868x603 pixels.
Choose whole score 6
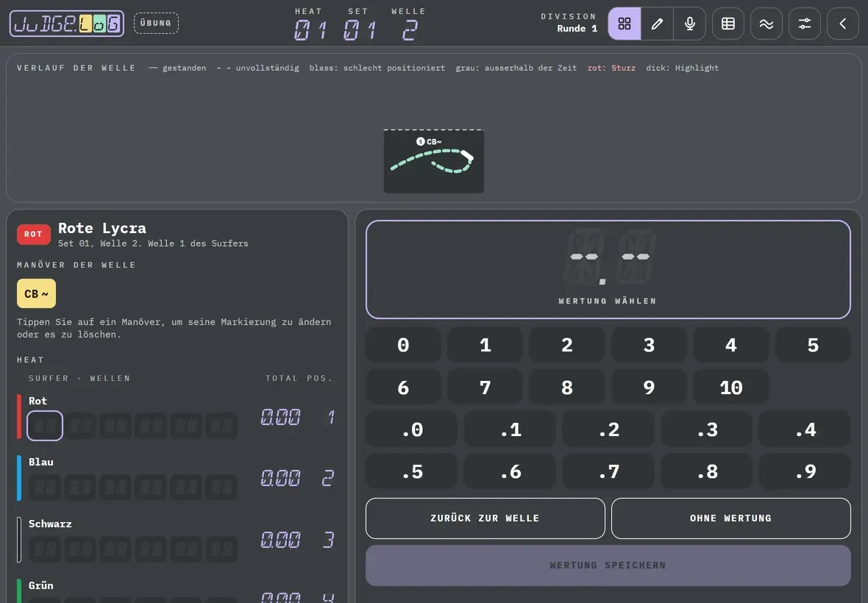click(x=404, y=388)
